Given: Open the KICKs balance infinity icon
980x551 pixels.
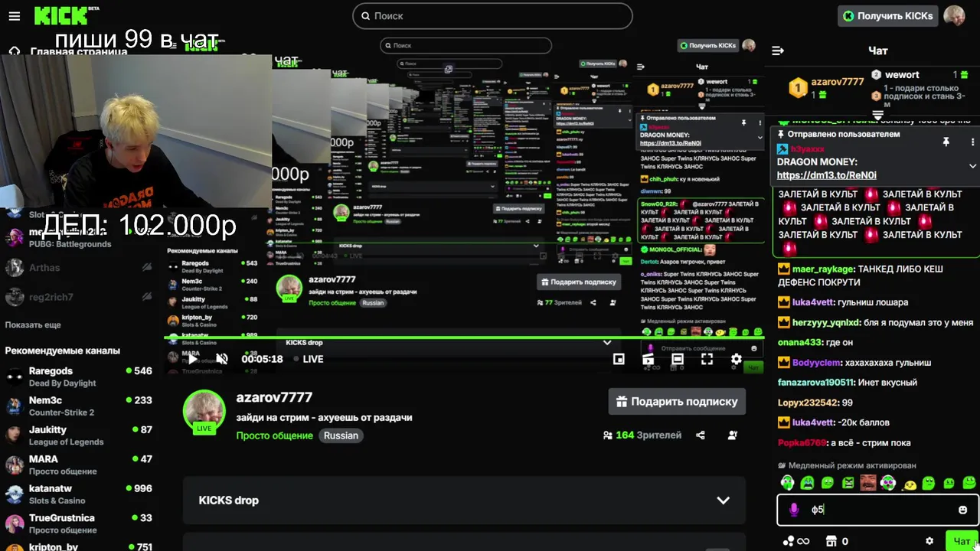Looking at the screenshot, I should coord(795,541).
